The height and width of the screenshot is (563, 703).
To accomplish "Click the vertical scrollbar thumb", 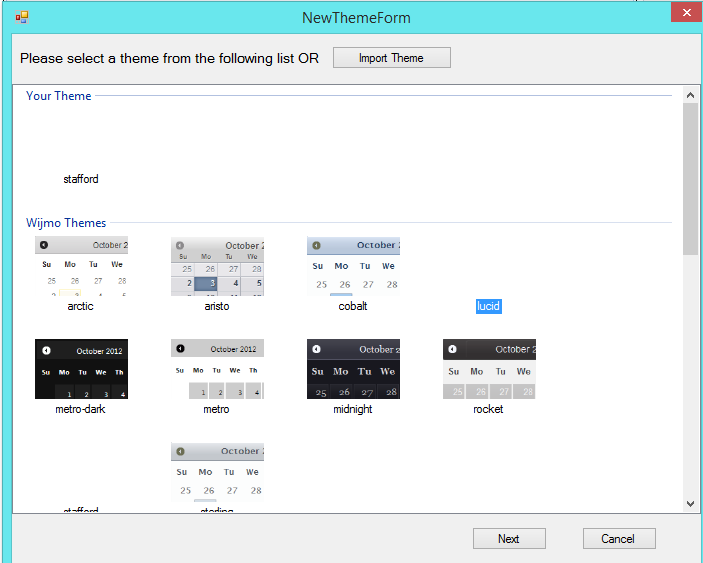I will click(690, 179).
